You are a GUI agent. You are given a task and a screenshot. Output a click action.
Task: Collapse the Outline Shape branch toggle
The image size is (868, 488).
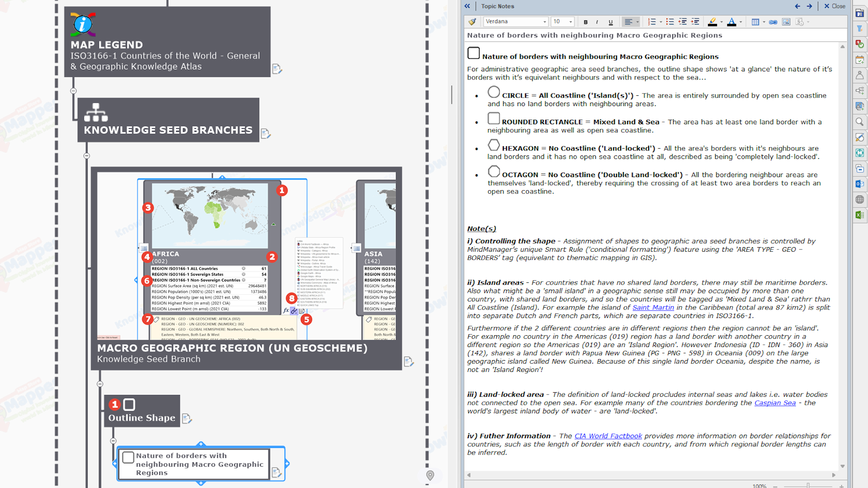[113, 441]
